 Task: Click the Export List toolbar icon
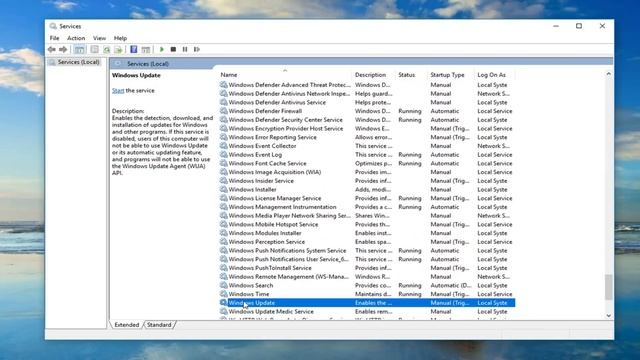click(118, 49)
